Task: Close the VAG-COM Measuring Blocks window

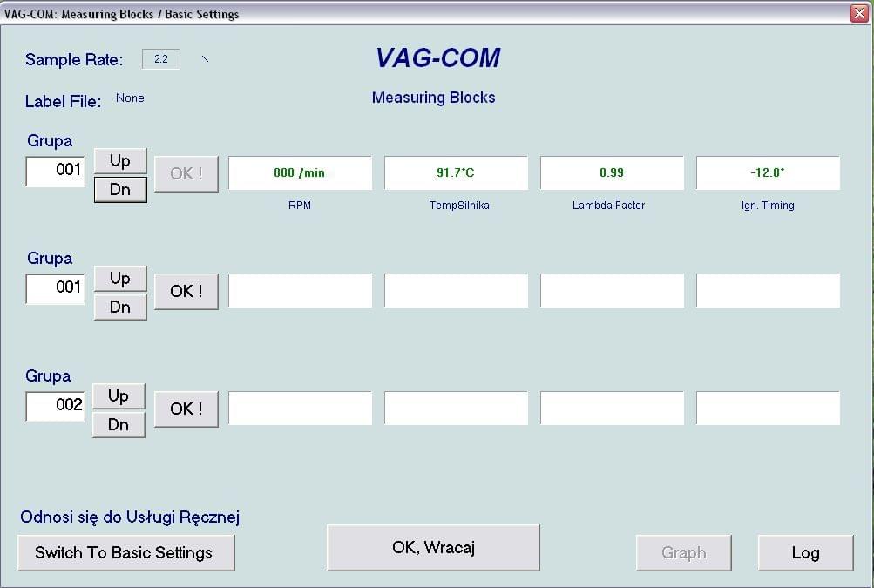Action: pyautogui.click(x=859, y=13)
